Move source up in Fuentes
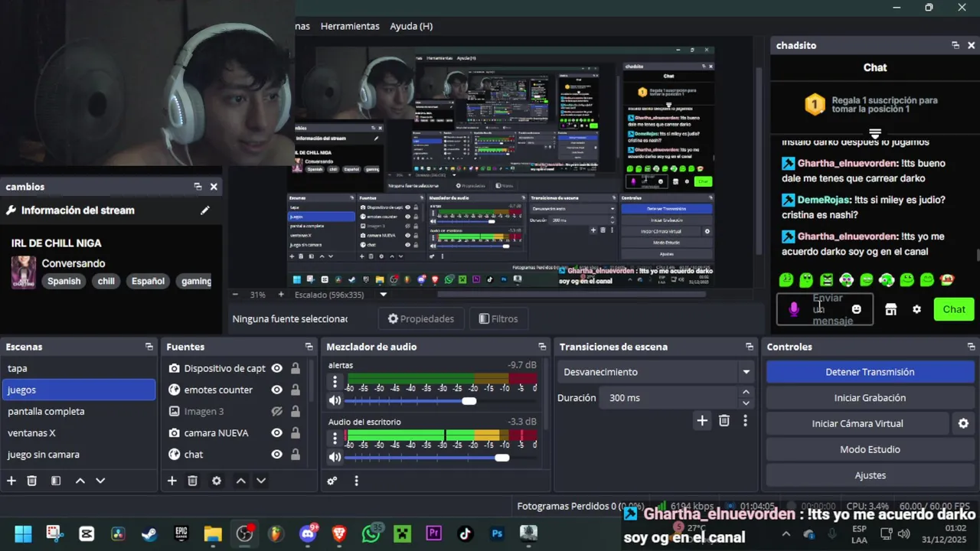The height and width of the screenshot is (551, 980). pyautogui.click(x=240, y=481)
